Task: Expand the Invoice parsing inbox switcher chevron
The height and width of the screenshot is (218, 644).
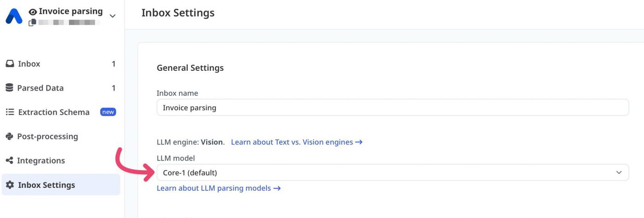Action: 112,16
